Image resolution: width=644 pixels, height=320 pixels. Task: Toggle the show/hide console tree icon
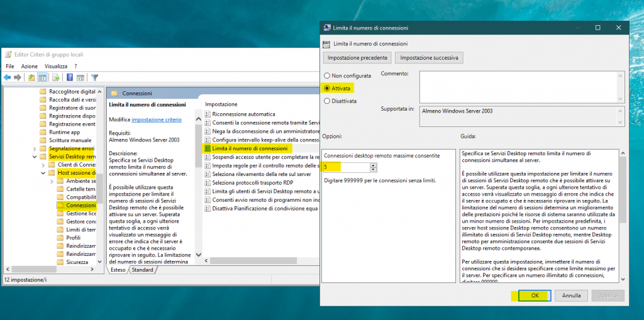tap(43, 77)
